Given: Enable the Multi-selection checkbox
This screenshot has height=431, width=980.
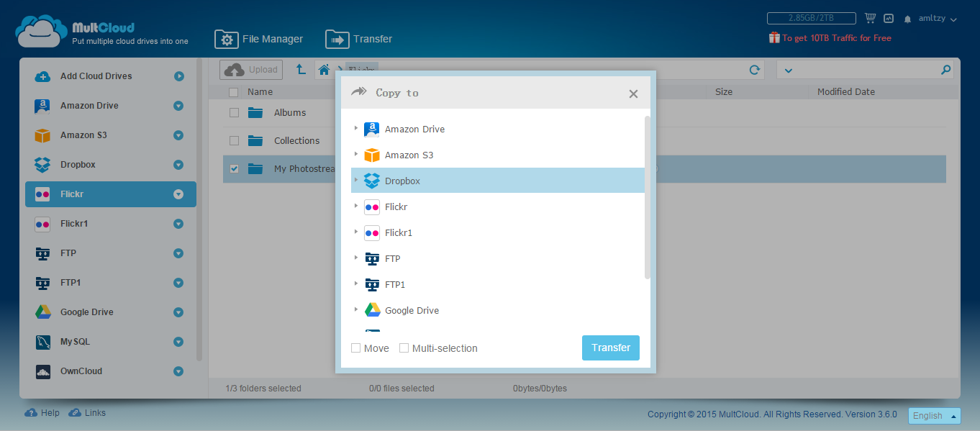Looking at the screenshot, I should pos(404,348).
